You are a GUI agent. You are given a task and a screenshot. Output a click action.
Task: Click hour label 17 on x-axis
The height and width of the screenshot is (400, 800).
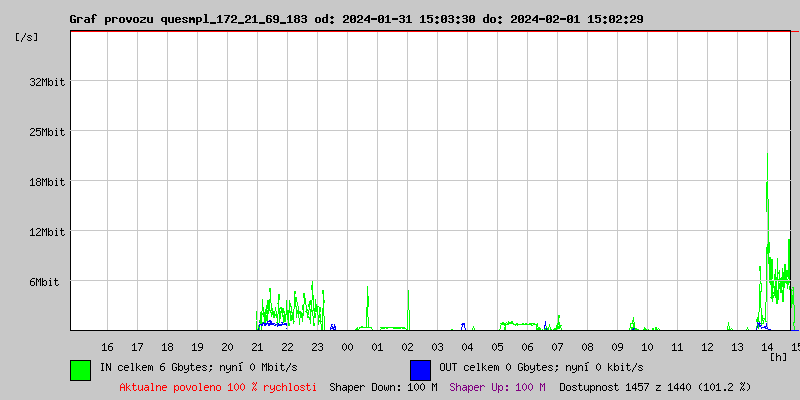[x=137, y=347]
